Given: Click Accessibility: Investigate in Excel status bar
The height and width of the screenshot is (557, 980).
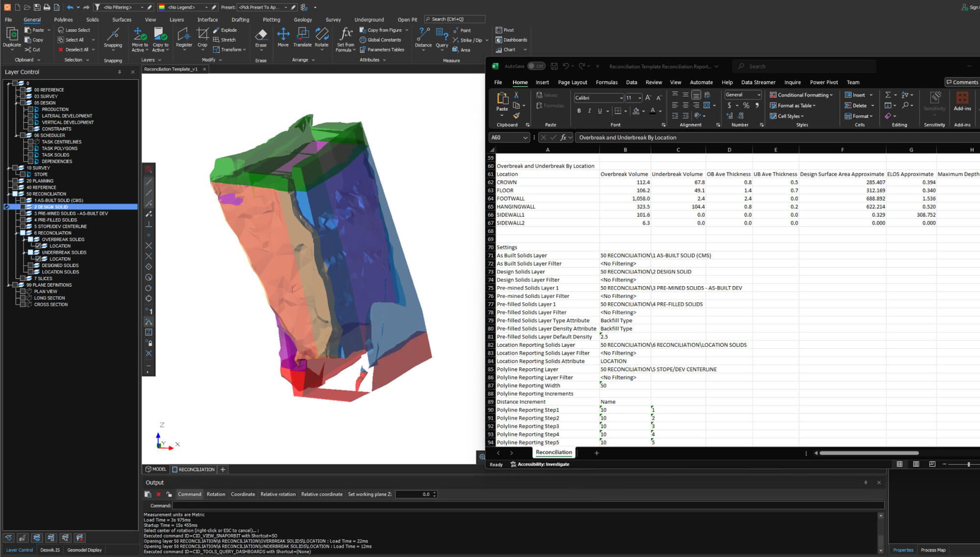Looking at the screenshot, I should [540, 464].
